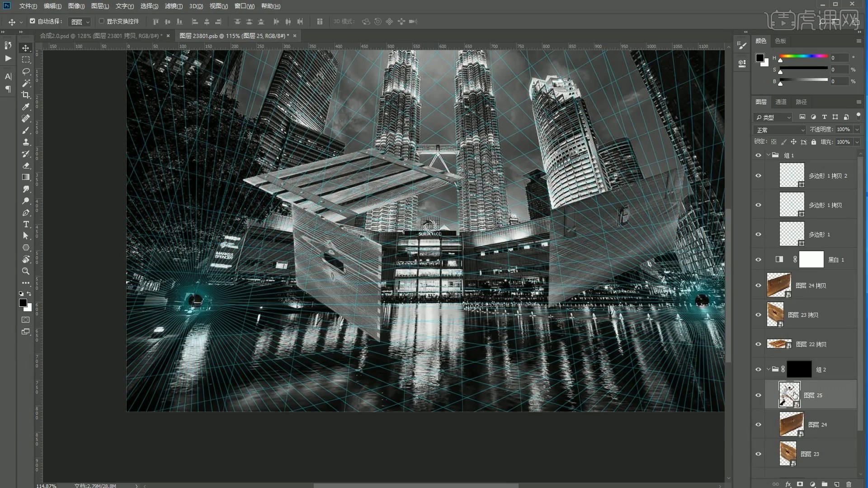Viewport: 868px width, 488px height.
Task: Select the Lasso tool
Action: (x=26, y=71)
